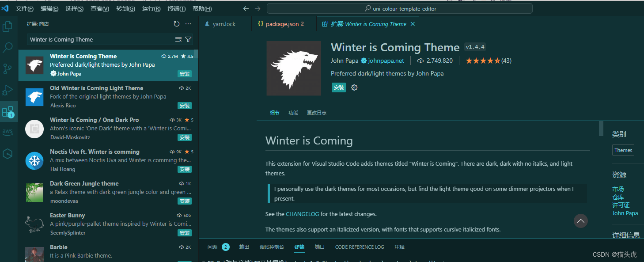Open the 更改日志 tab on the extension page
Image resolution: width=644 pixels, height=262 pixels.
coord(316,113)
